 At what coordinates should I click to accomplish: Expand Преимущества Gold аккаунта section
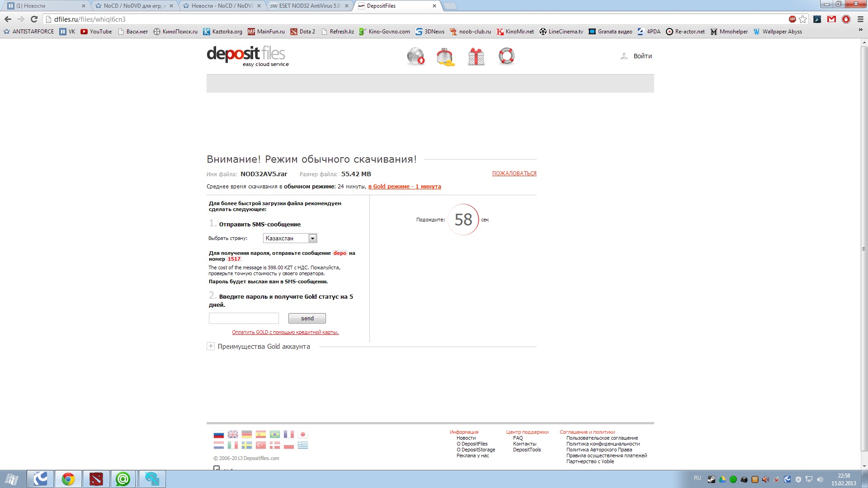[x=211, y=347]
